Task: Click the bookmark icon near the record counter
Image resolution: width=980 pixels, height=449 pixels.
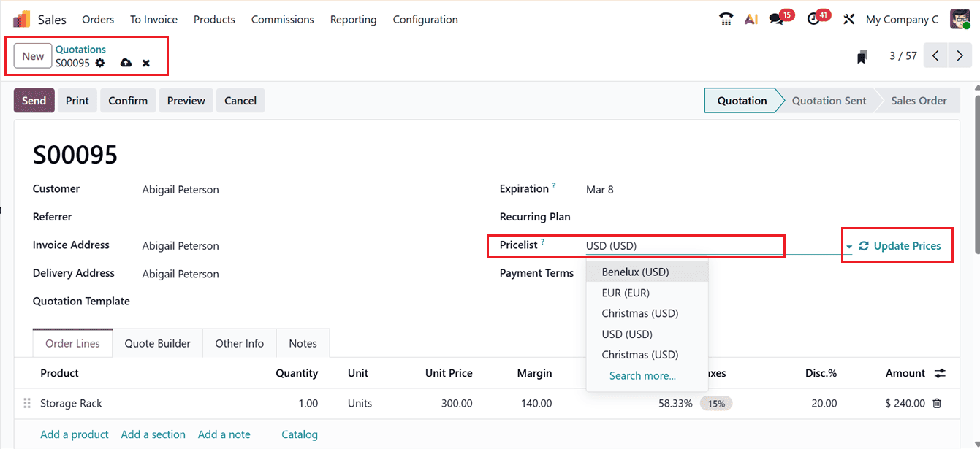Action: pos(862,55)
